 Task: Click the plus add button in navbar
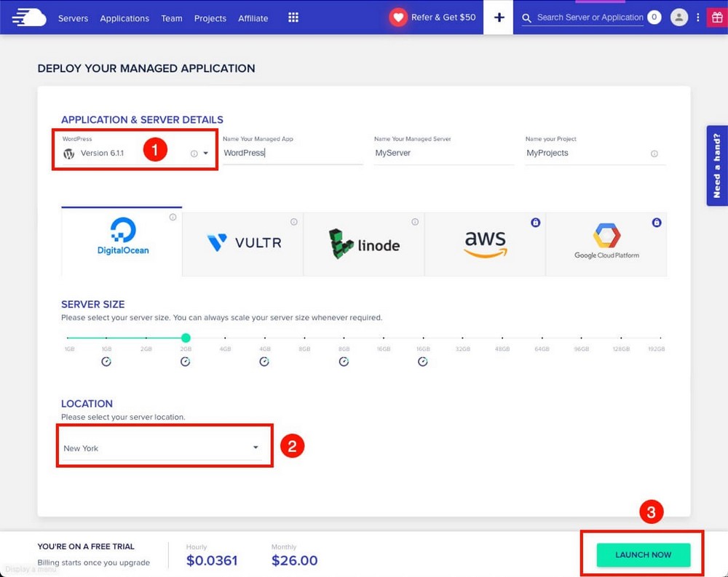click(499, 17)
